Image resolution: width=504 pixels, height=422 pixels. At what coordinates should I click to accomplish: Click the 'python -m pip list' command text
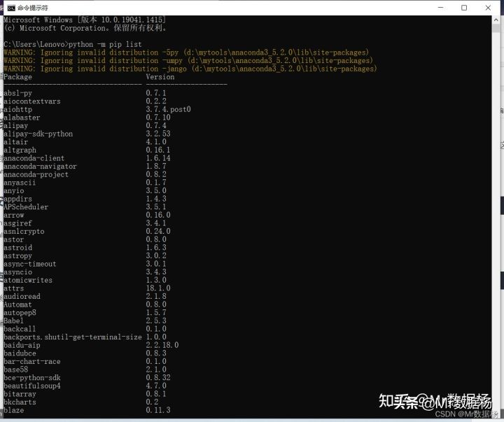105,44
